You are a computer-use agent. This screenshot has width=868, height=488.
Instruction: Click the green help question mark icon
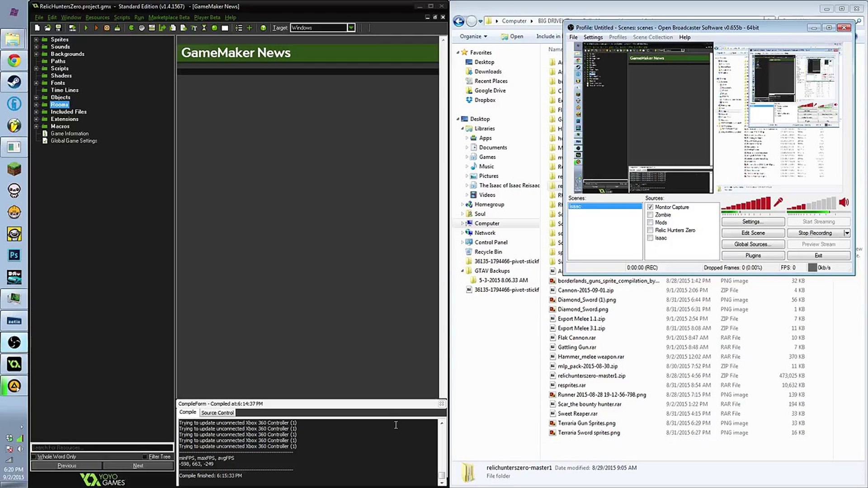263,28
